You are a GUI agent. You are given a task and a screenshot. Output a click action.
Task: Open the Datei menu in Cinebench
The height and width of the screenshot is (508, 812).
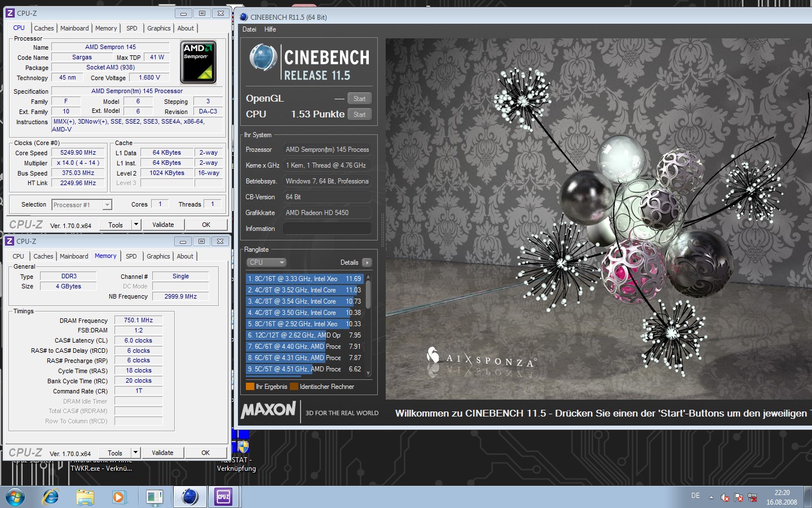[x=249, y=29]
